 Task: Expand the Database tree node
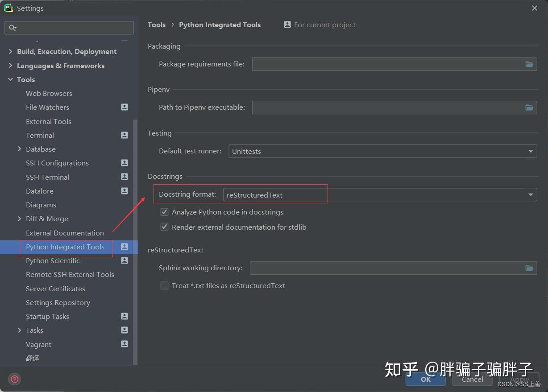(x=19, y=149)
